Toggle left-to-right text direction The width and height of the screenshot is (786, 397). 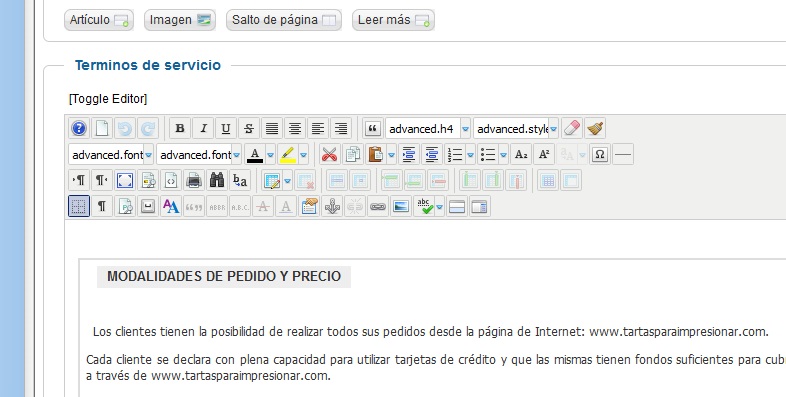pyautogui.click(x=79, y=180)
